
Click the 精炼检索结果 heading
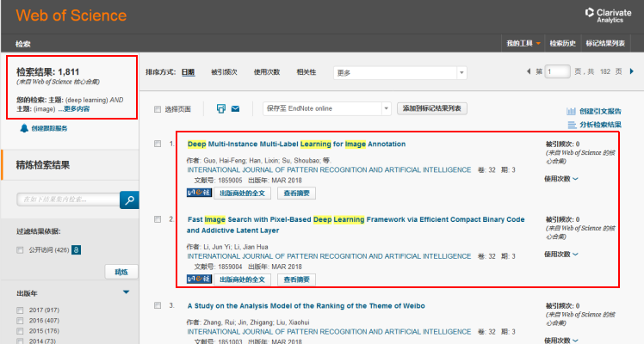[x=43, y=165]
